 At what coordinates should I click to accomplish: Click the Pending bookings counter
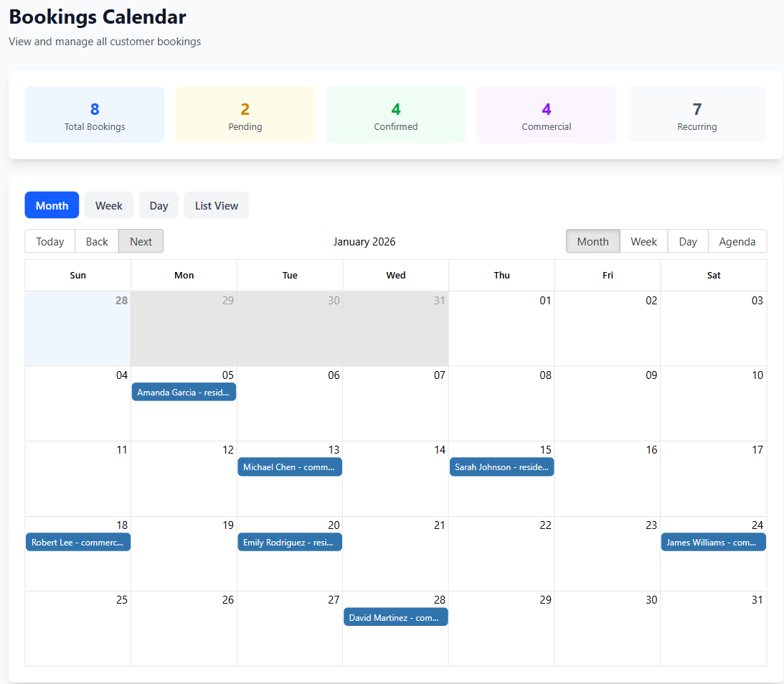[x=245, y=114]
